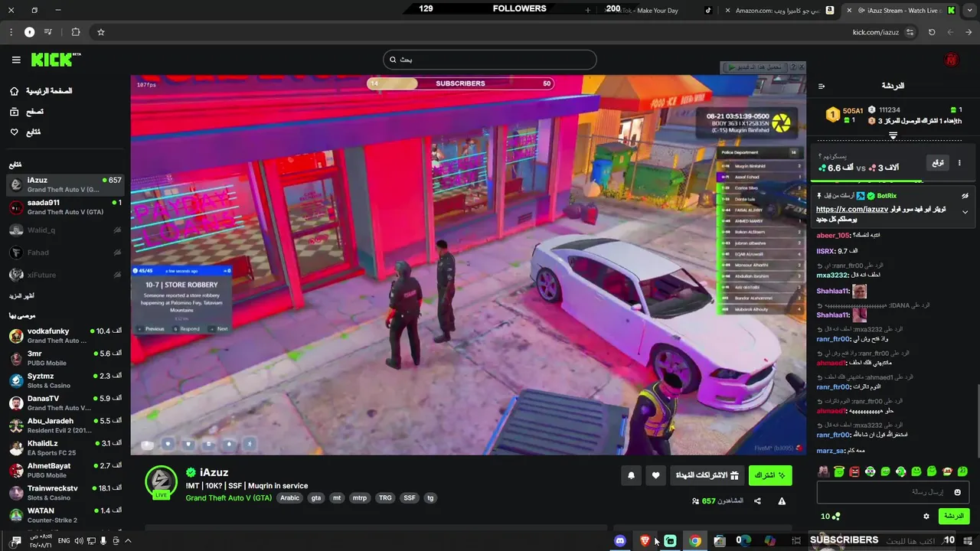
Task: Click the green subscribe button
Action: (x=770, y=475)
